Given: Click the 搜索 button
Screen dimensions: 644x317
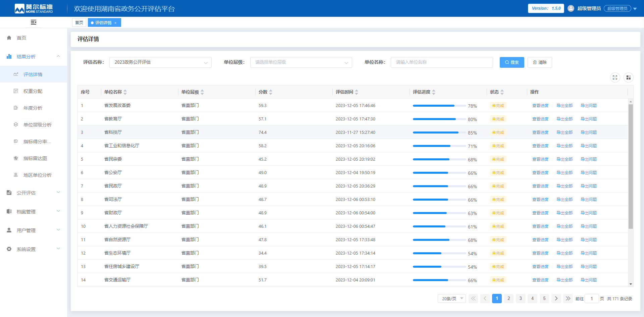Looking at the screenshot, I should tap(512, 62).
